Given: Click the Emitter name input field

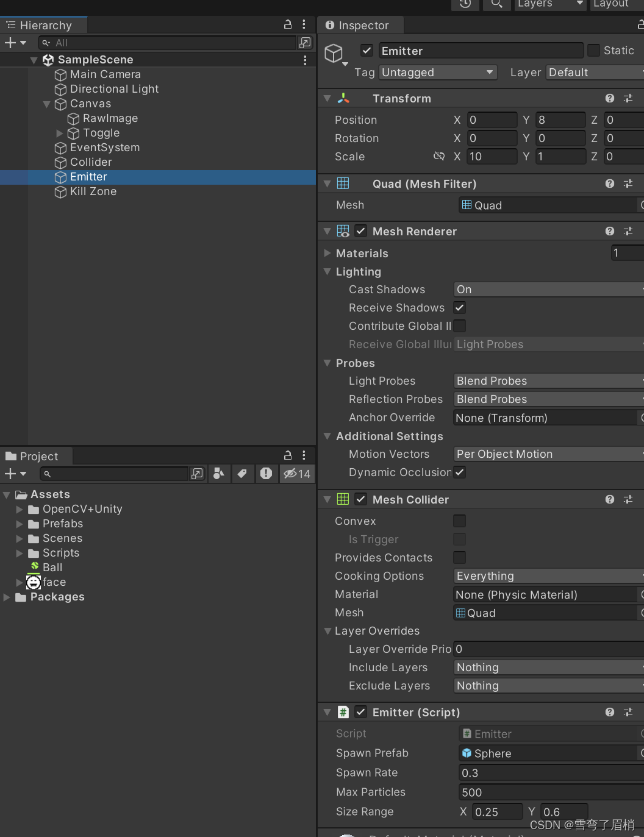Looking at the screenshot, I should (x=481, y=51).
